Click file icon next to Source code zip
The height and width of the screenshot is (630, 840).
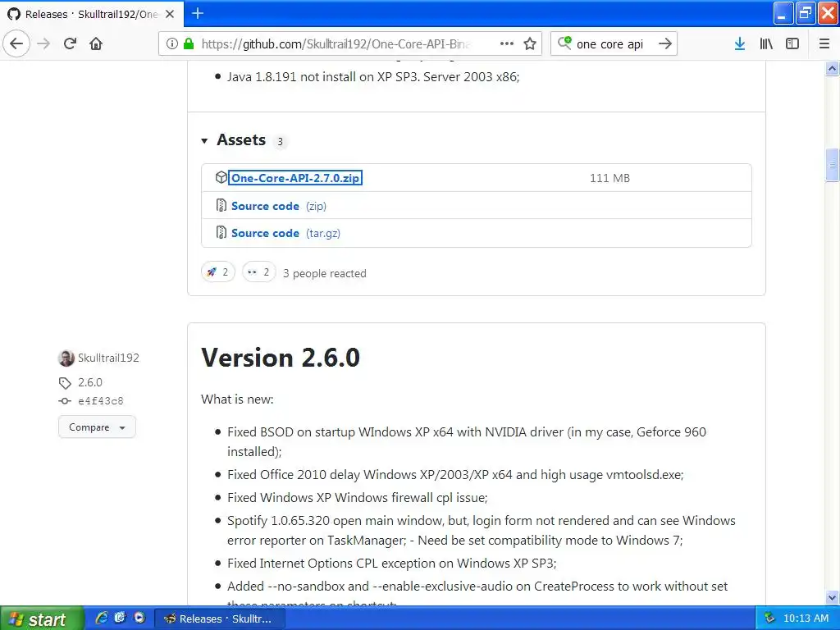221,205
